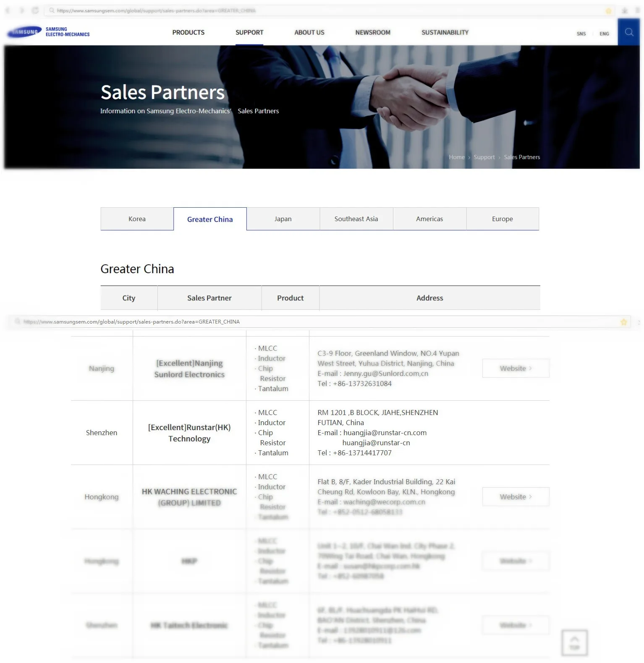Click Support in the breadcrumb
The height and width of the screenshot is (663, 644).
pyautogui.click(x=484, y=157)
